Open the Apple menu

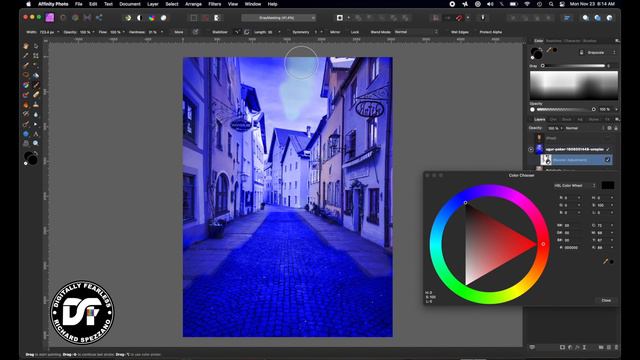[x=29, y=4]
